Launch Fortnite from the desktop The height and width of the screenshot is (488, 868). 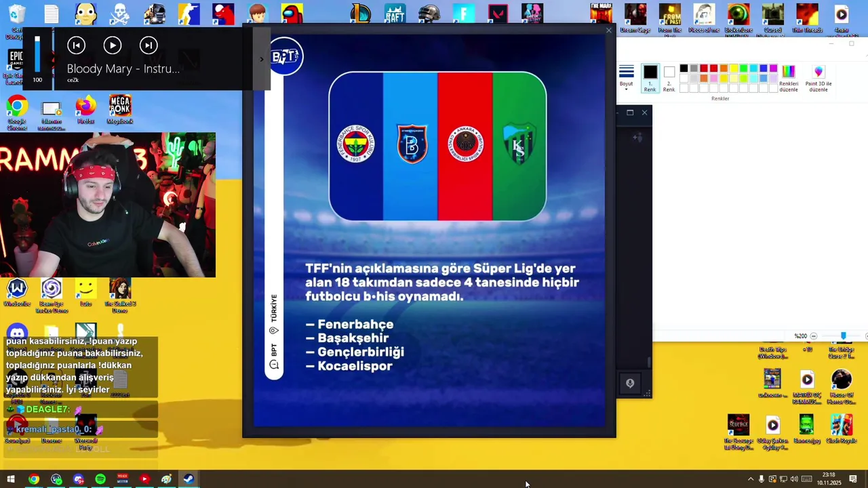pyautogui.click(x=464, y=14)
